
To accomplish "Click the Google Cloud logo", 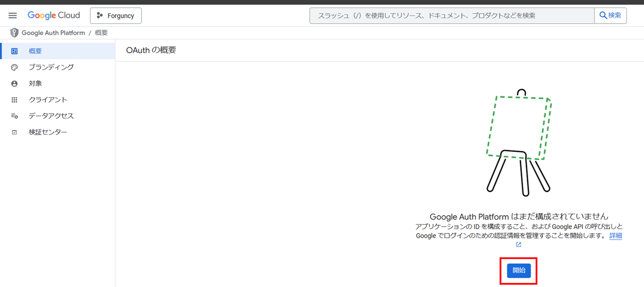I will point(54,15).
